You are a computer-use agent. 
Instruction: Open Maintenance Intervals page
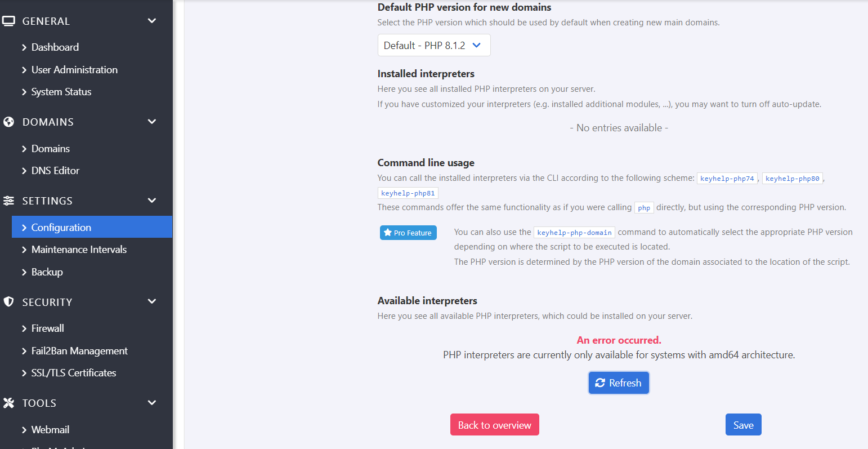79,250
